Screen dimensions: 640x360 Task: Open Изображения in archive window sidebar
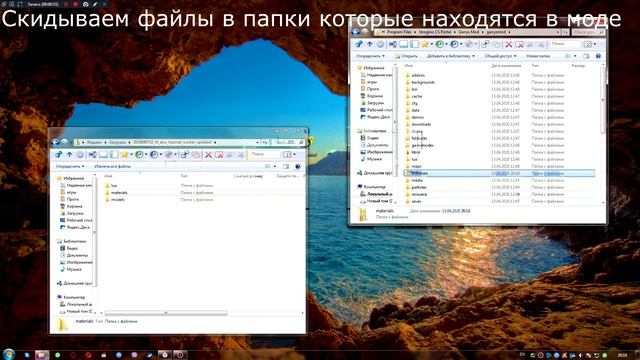[76, 262]
